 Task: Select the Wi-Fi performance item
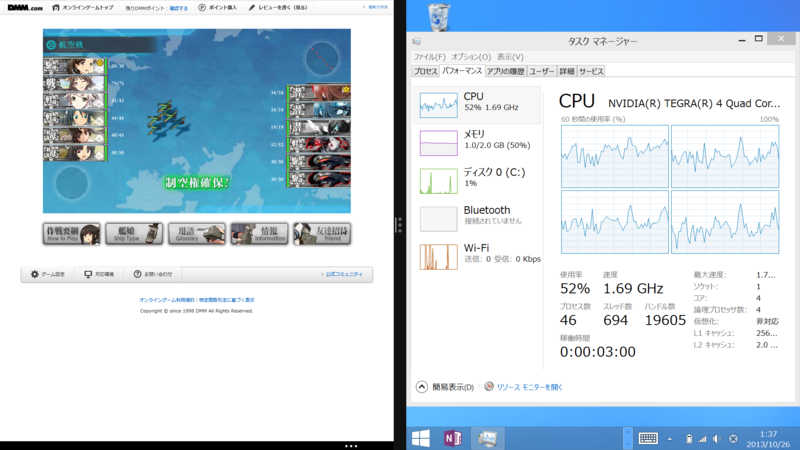click(478, 256)
